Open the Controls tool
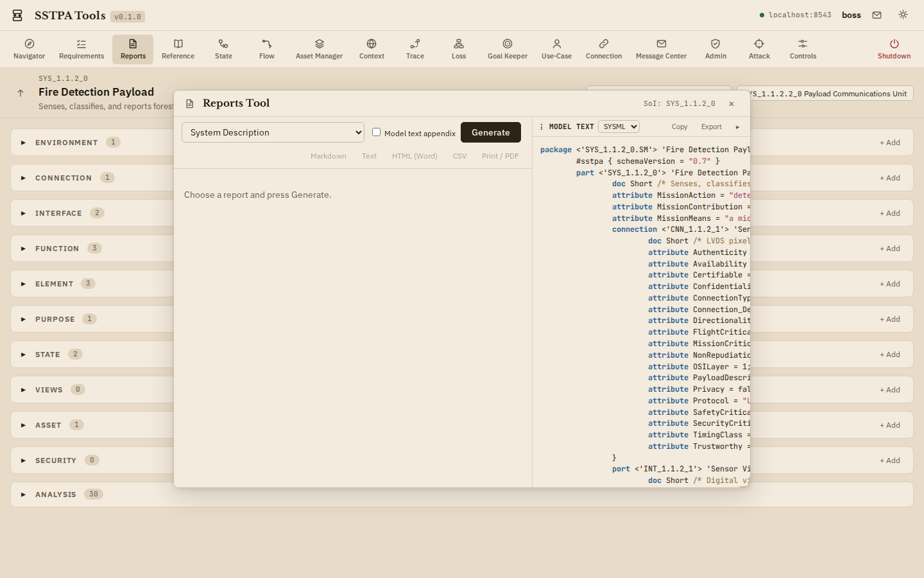Screen dimensions: 924x578 point(803,49)
